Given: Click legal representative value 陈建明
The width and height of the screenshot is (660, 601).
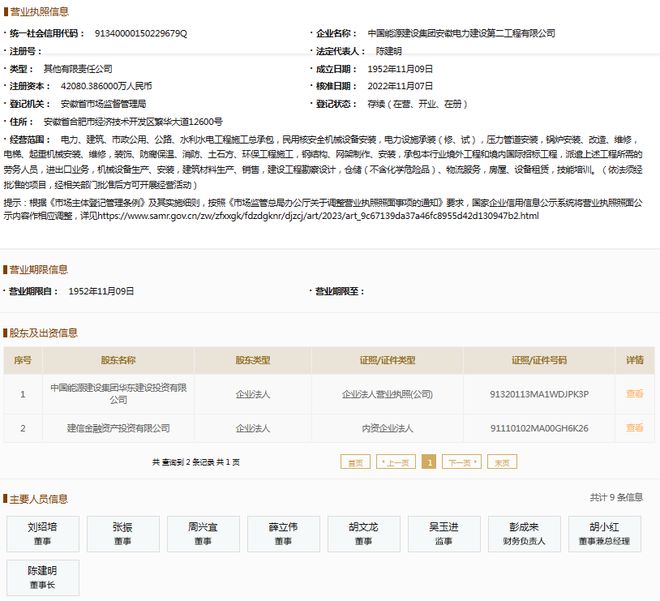Looking at the screenshot, I should (x=389, y=51).
